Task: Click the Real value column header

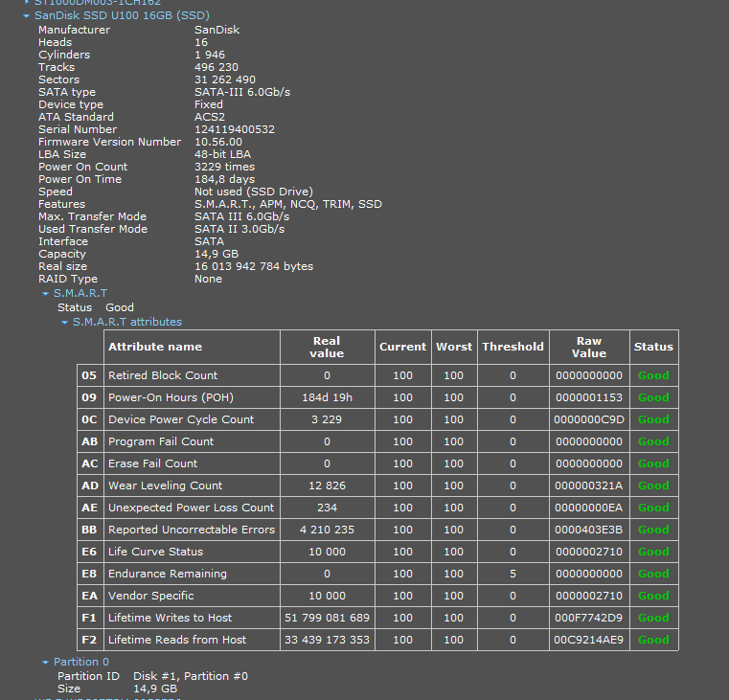Action: pyautogui.click(x=327, y=348)
